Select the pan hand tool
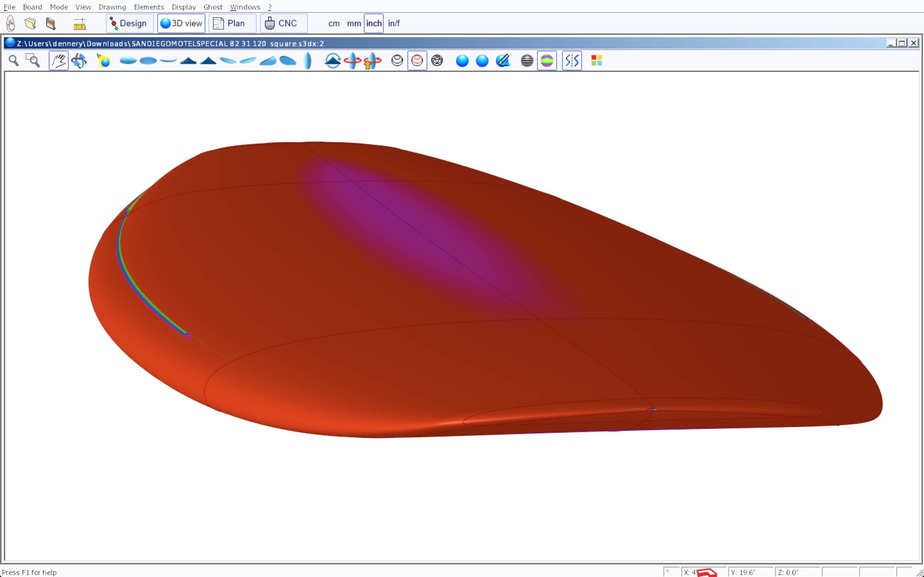 tap(58, 61)
